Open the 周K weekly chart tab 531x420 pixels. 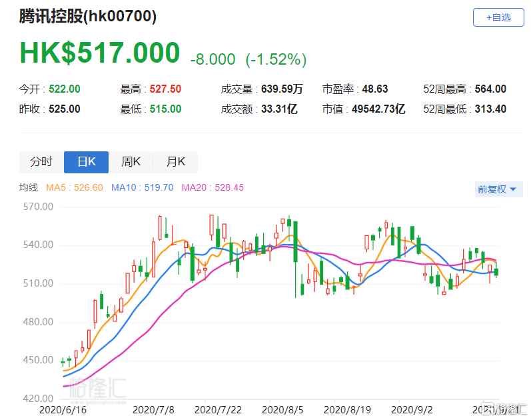pyautogui.click(x=131, y=162)
